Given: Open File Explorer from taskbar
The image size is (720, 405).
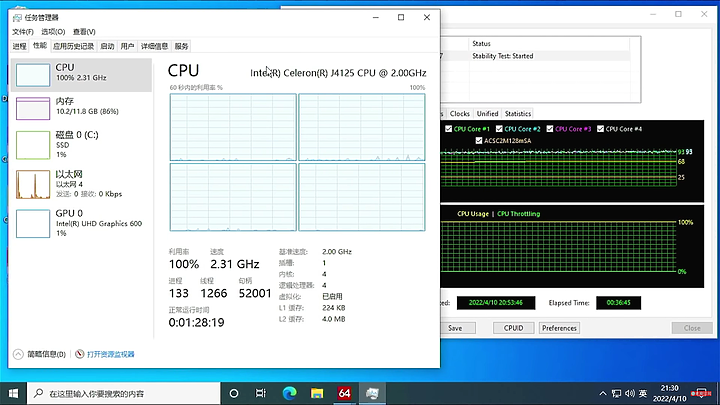Looking at the screenshot, I should coord(317,394).
